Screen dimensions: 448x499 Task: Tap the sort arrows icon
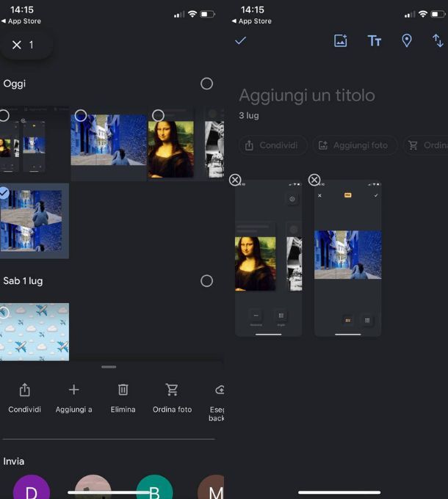[438, 41]
